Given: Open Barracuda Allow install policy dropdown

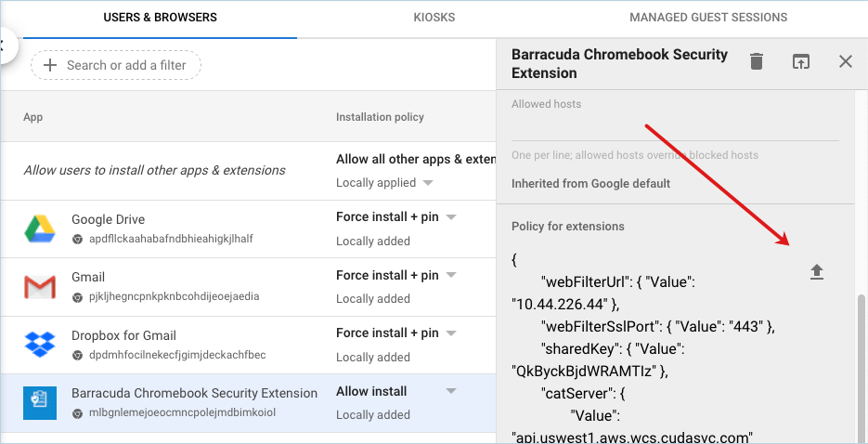Looking at the screenshot, I should click(451, 391).
